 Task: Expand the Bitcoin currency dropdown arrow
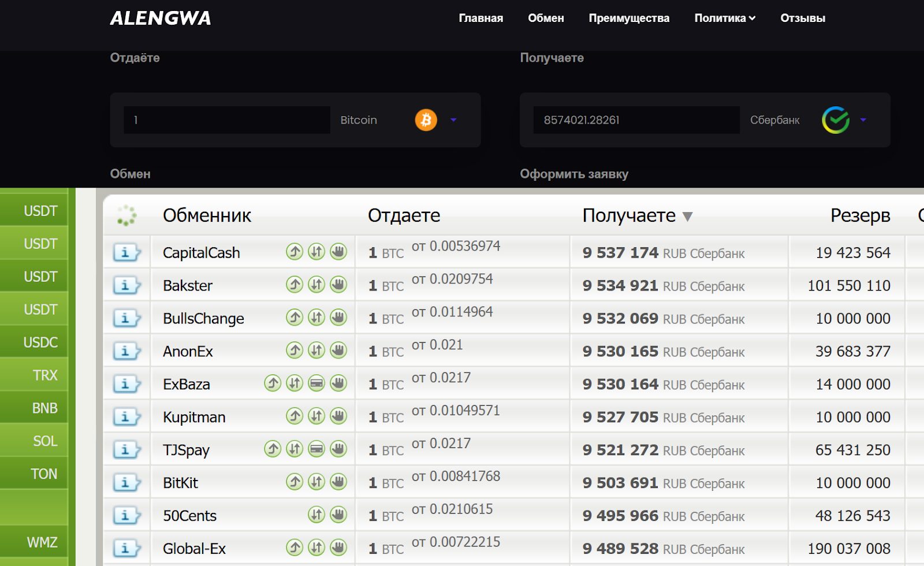coord(453,120)
